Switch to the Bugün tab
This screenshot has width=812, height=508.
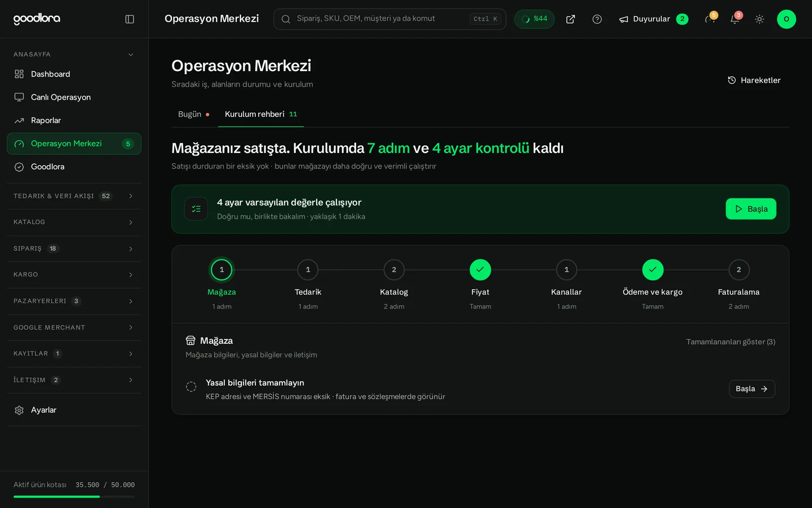[x=194, y=114]
